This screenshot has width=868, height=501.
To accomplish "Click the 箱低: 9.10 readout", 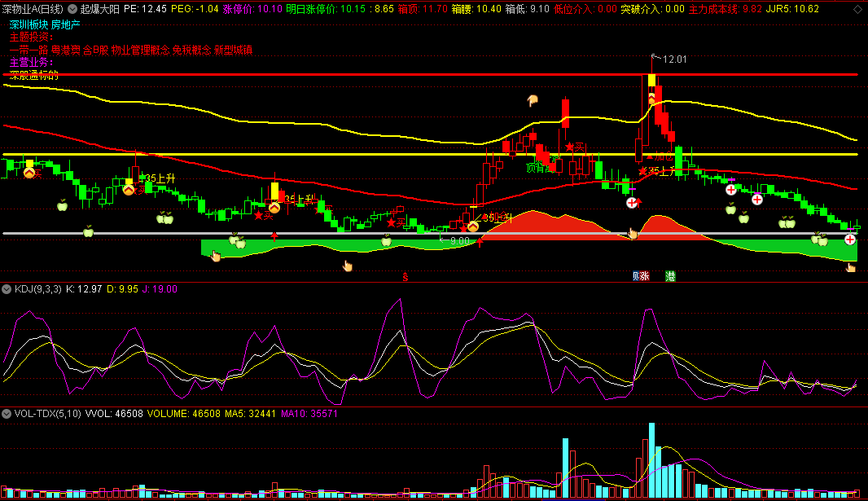I will (x=528, y=9).
